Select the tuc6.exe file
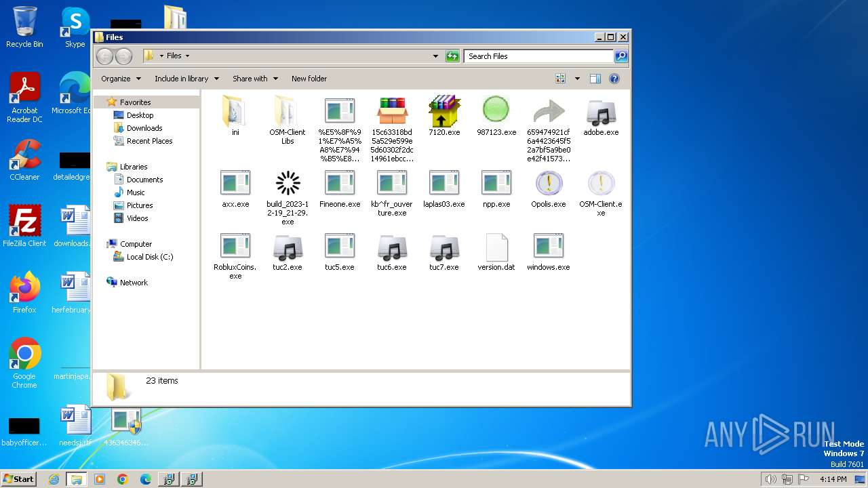The height and width of the screenshot is (488, 868). 392,252
